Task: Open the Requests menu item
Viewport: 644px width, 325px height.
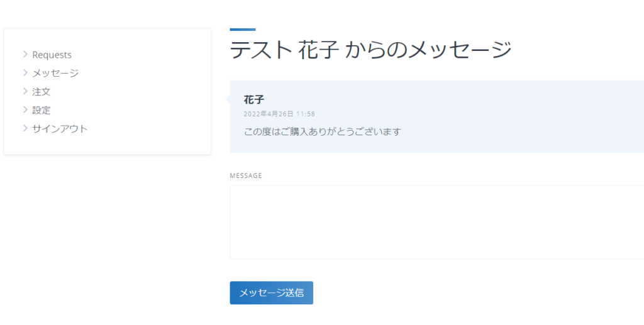Action: 52,55
